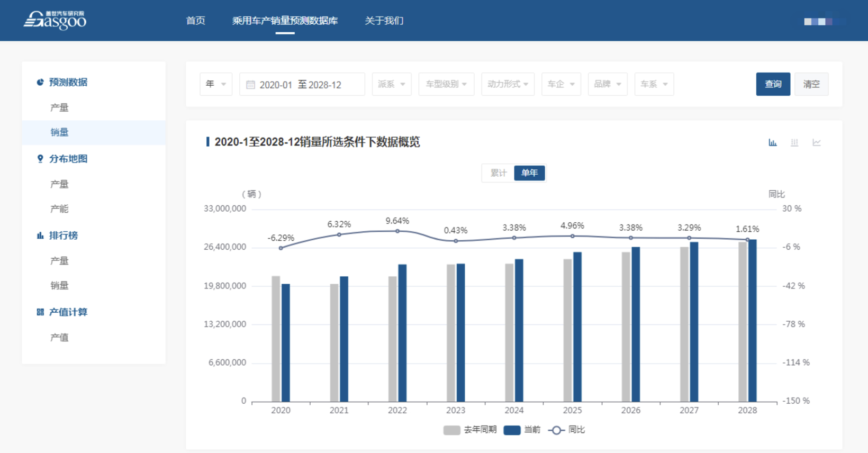
Task: Click the 1.61% data point for 2028
Action: (x=747, y=240)
